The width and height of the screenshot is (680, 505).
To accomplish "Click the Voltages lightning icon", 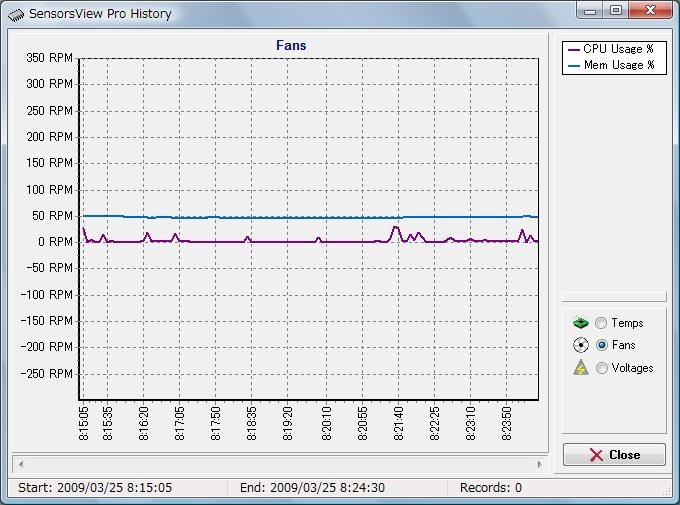I will tap(581, 367).
